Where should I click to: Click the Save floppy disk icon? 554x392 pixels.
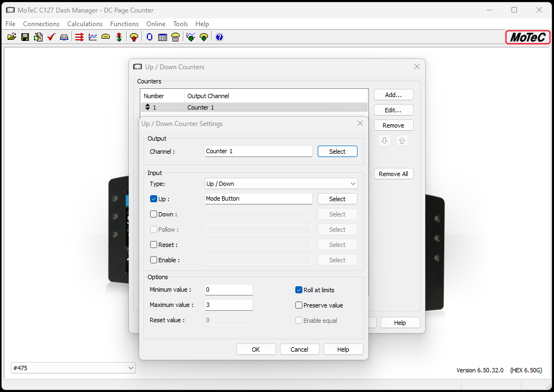25,37
